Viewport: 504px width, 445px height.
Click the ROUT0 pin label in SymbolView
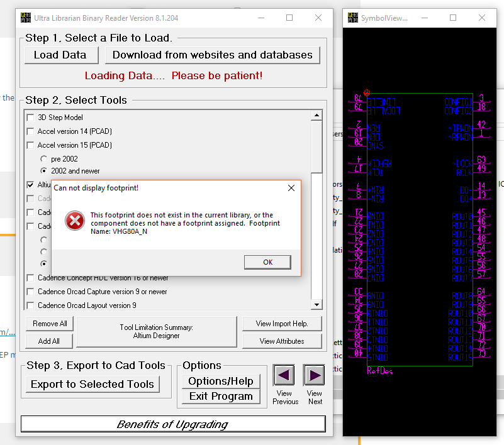[x=462, y=217]
